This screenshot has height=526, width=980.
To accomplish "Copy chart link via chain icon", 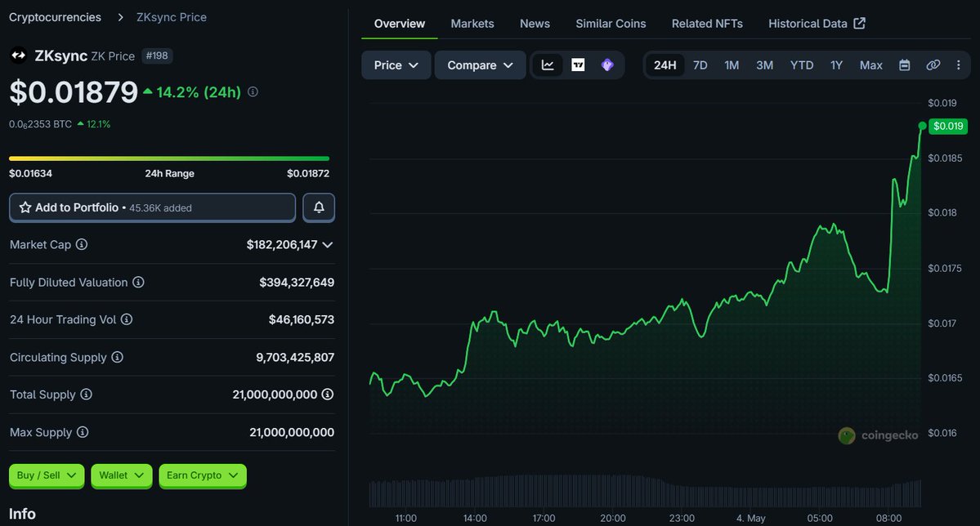I will pos(933,65).
